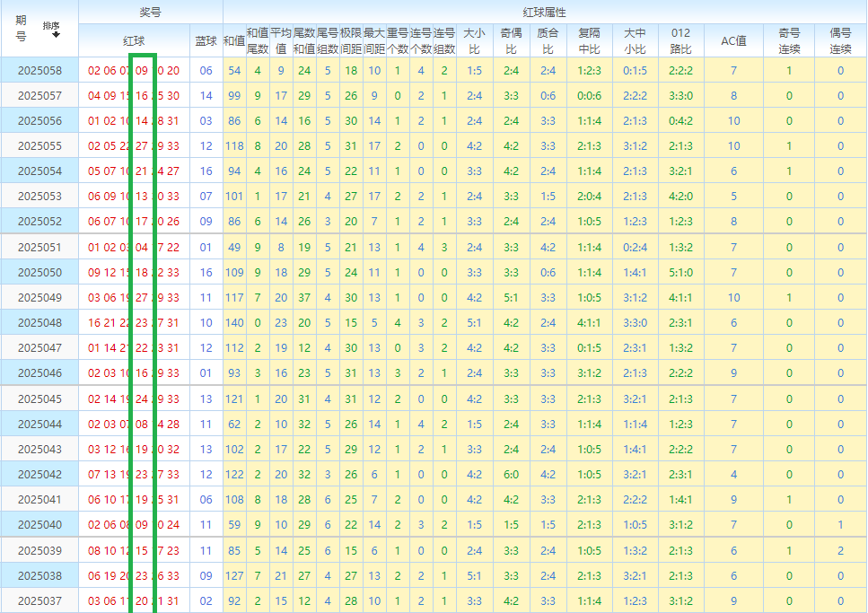Click 大中小比 0:2:4 in row 2025051
Screen dimensions: 868x613
(x=635, y=247)
